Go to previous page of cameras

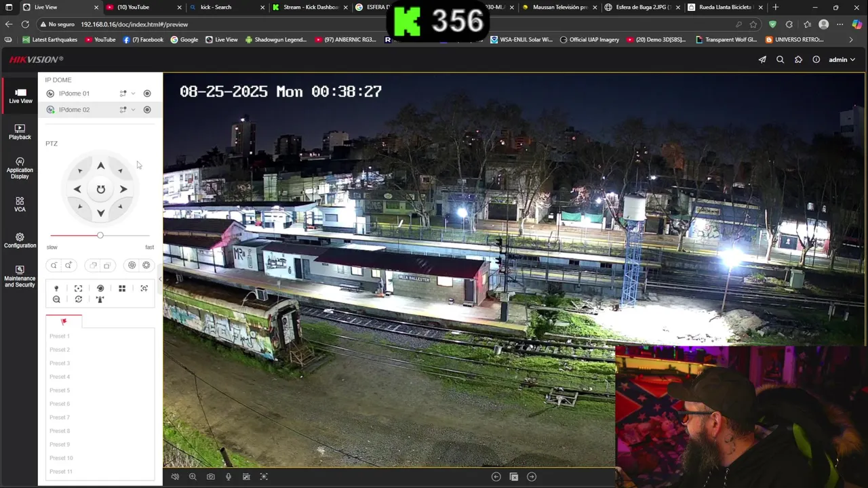[496, 476]
